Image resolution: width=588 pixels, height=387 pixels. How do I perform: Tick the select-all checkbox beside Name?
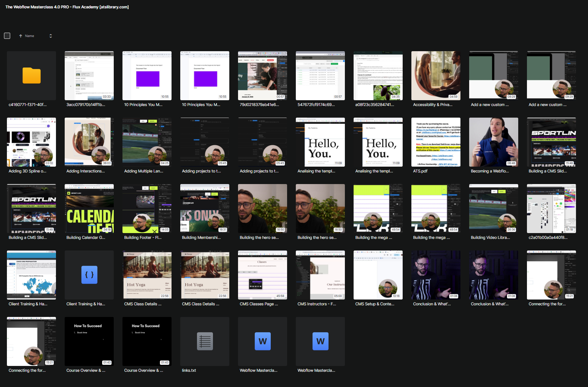point(7,36)
